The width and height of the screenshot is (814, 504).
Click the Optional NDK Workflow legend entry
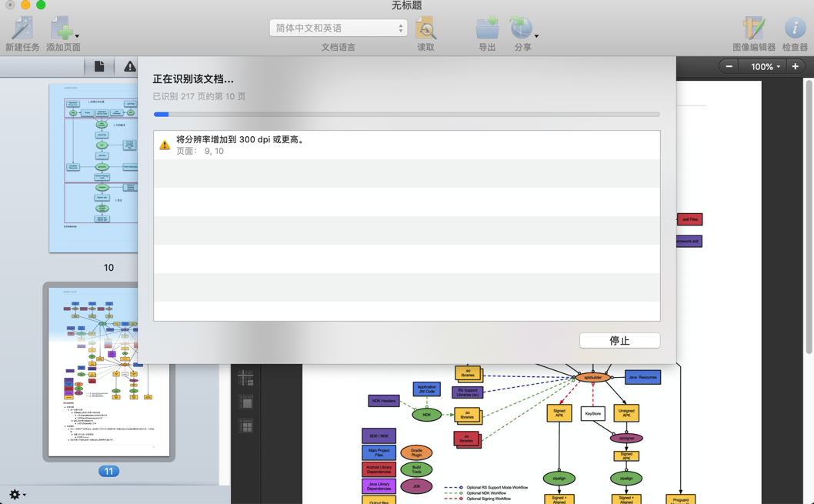click(486, 493)
